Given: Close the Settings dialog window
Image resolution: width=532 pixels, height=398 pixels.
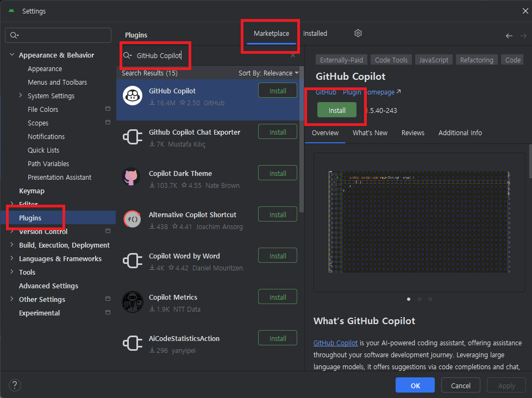Looking at the screenshot, I should pos(525,11).
